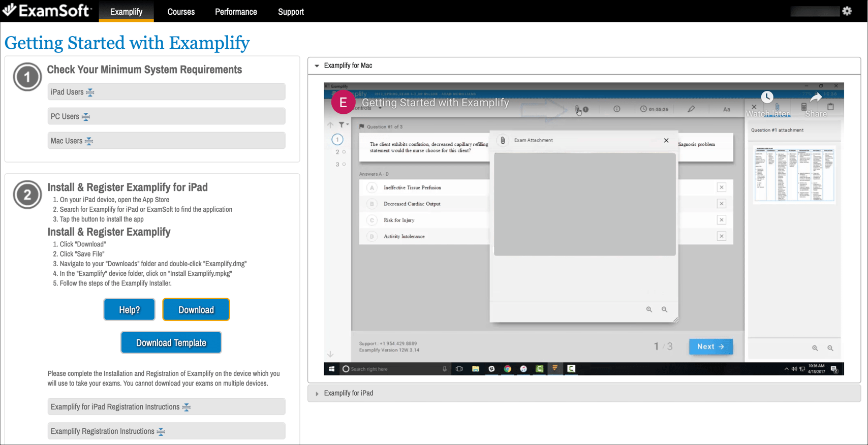This screenshot has width=868, height=445.
Task: Click the settings gear icon
Action: pyautogui.click(x=847, y=11)
